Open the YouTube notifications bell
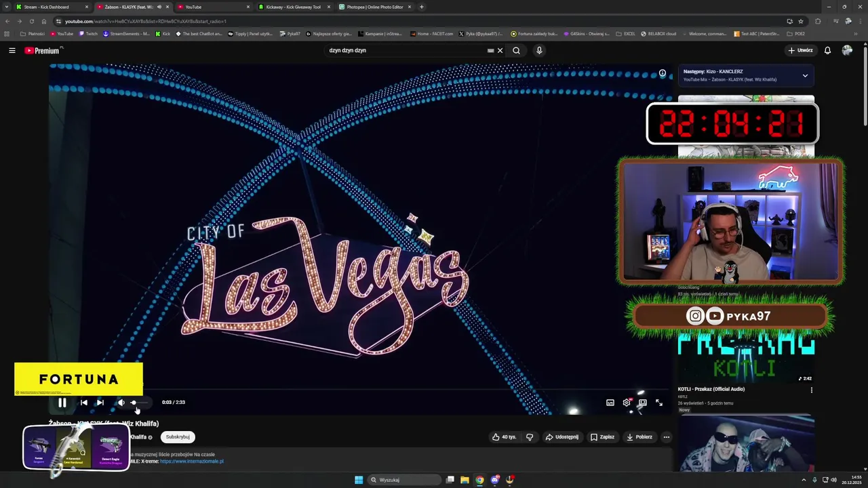This screenshot has height=488, width=868. (x=827, y=50)
